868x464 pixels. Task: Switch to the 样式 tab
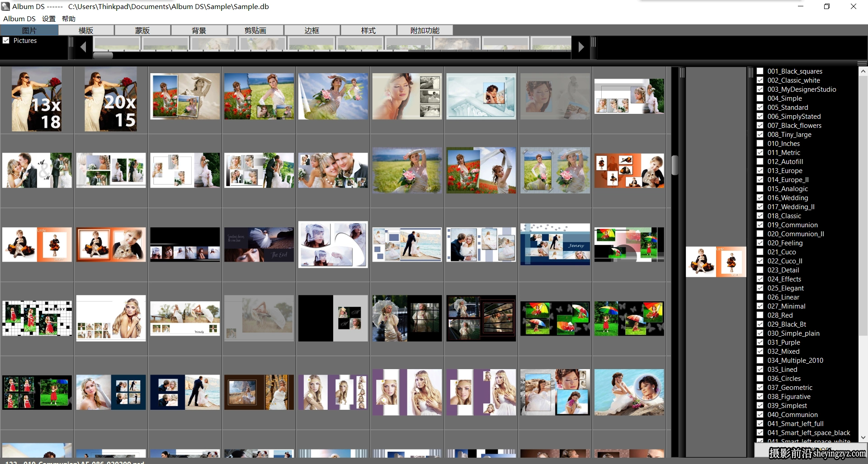(x=368, y=30)
